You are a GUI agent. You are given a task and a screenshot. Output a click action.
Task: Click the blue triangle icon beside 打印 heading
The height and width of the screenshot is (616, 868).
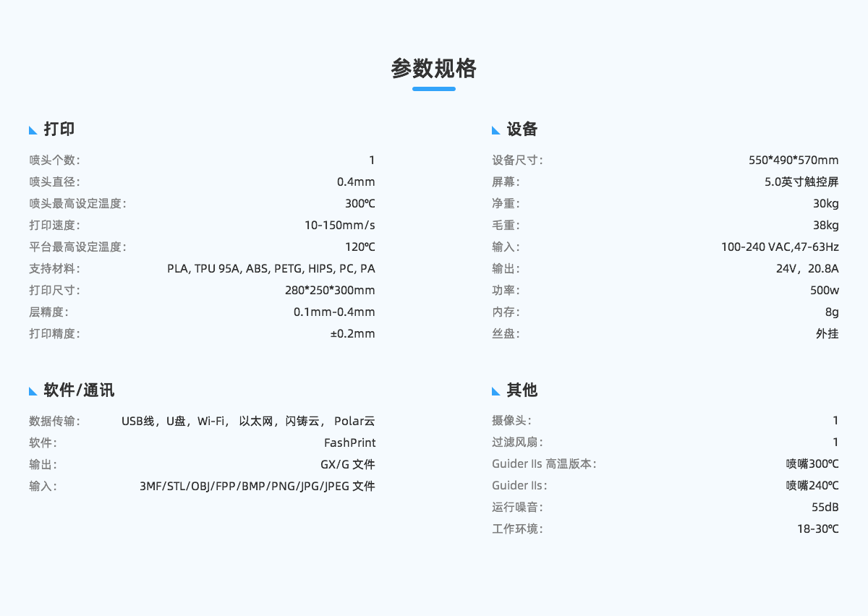(33, 131)
